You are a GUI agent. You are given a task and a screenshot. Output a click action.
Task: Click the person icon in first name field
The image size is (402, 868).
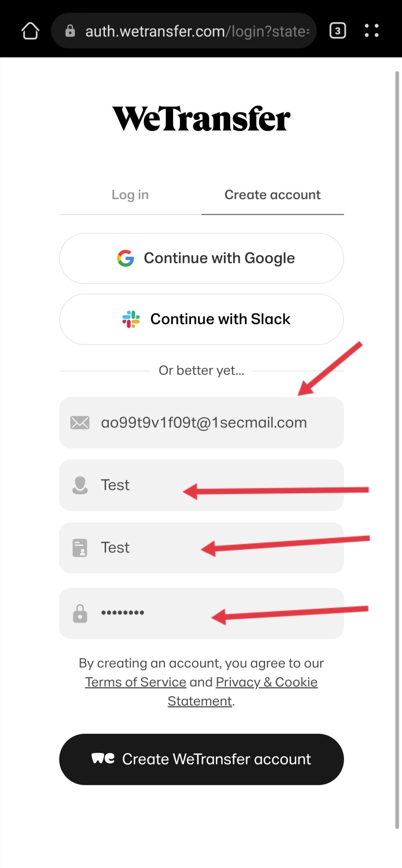pos(80,485)
